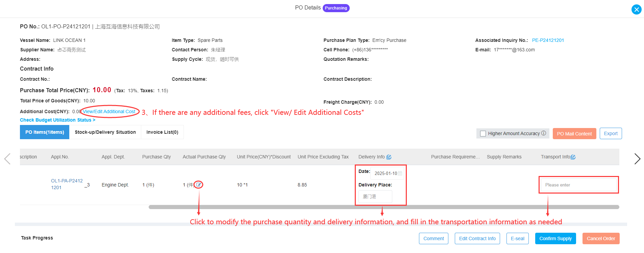Click 'Unit Price(CNY)*Discount' column header
Screen dimensions: 644x253
pyautogui.click(x=264, y=157)
